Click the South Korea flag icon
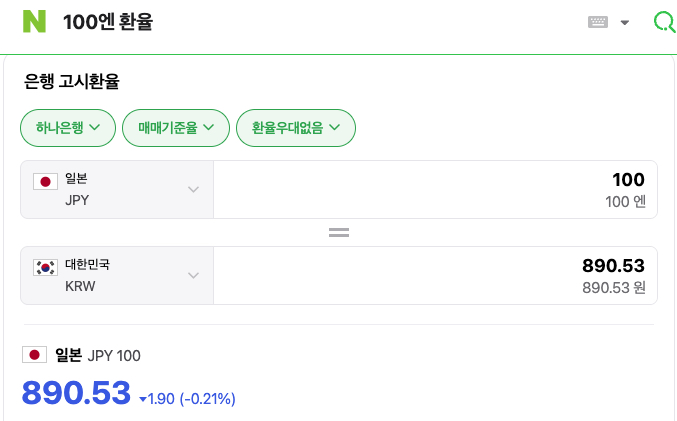Screen dimensions: 677x421 click(45, 268)
